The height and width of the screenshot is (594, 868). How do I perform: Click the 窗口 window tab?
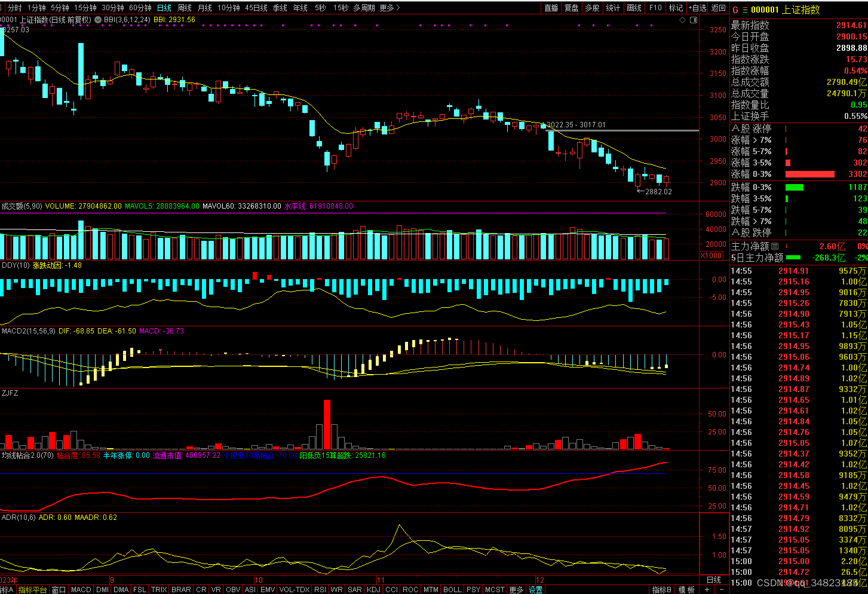pos(59,590)
